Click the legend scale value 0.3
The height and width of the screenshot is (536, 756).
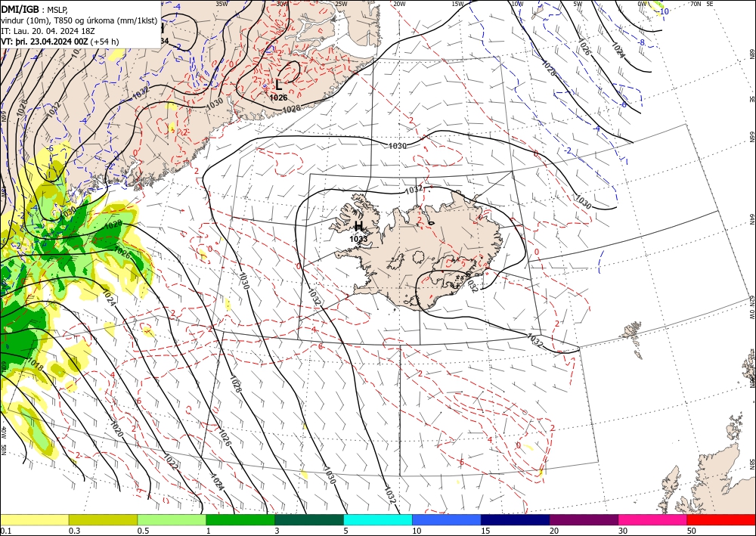click(74, 531)
